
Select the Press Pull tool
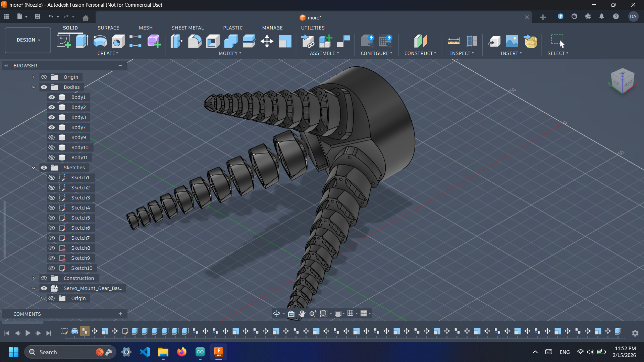176,41
